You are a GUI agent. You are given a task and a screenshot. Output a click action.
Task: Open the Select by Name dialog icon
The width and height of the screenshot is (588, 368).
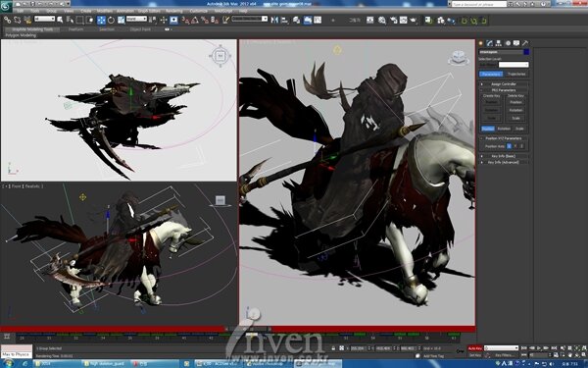(x=70, y=20)
